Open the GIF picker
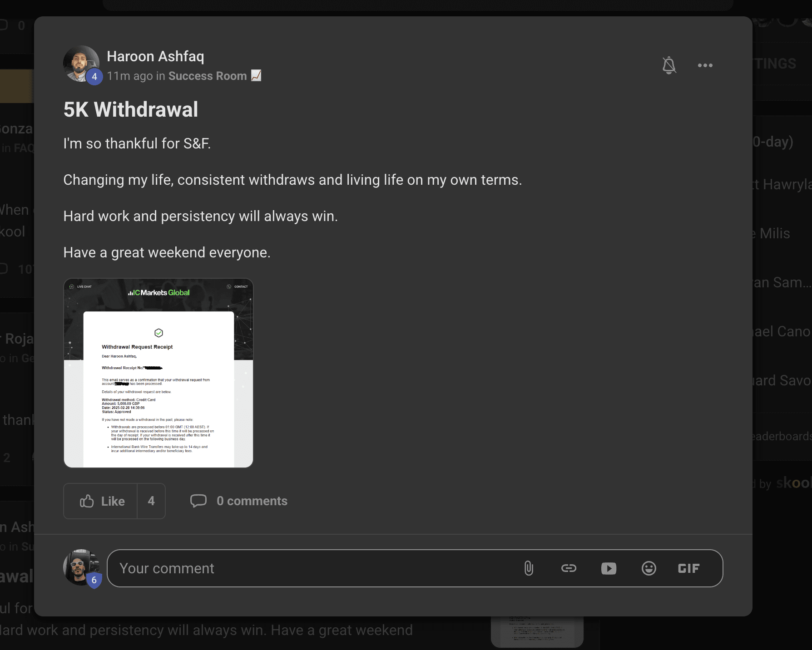Image resolution: width=812 pixels, height=650 pixels. click(688, 568)
